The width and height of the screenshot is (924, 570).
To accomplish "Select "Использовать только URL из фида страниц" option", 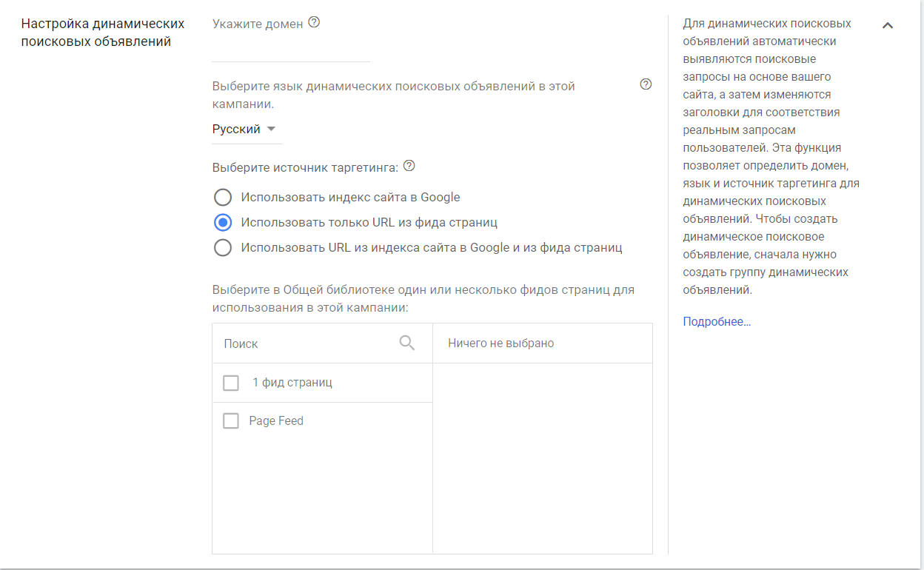I will pos(223,222).
